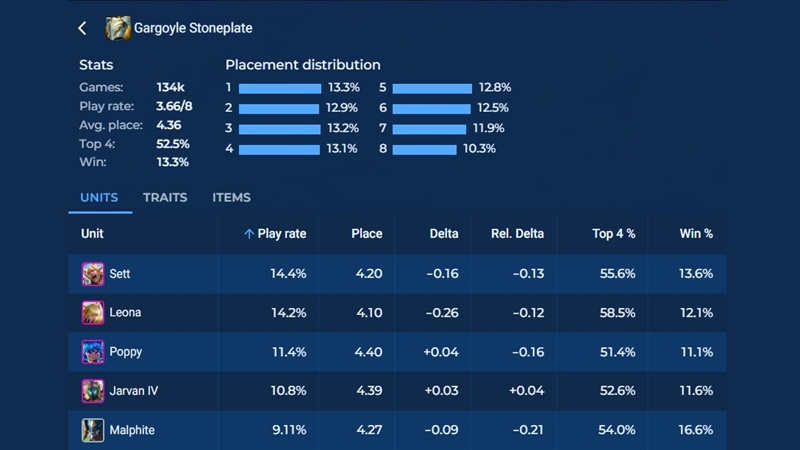Click Leona's champion portrait icon

coord(93,313)
